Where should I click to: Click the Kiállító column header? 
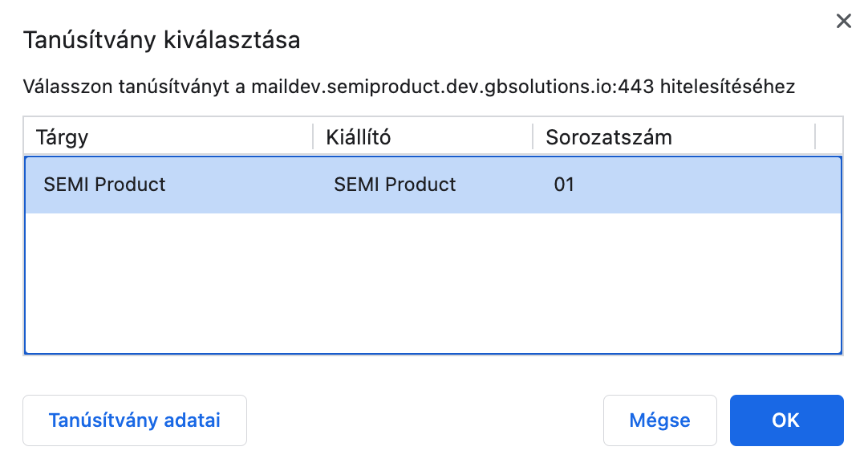(358, 136)
